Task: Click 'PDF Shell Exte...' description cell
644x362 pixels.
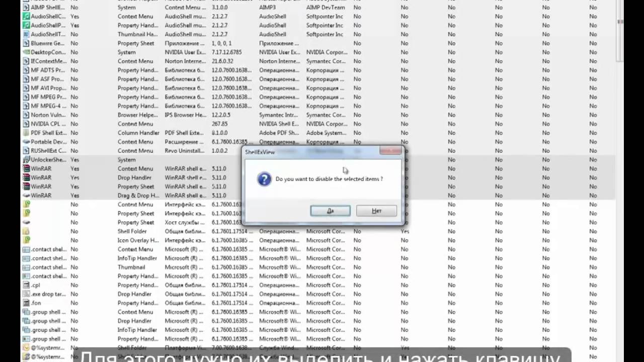Action: 184,133
